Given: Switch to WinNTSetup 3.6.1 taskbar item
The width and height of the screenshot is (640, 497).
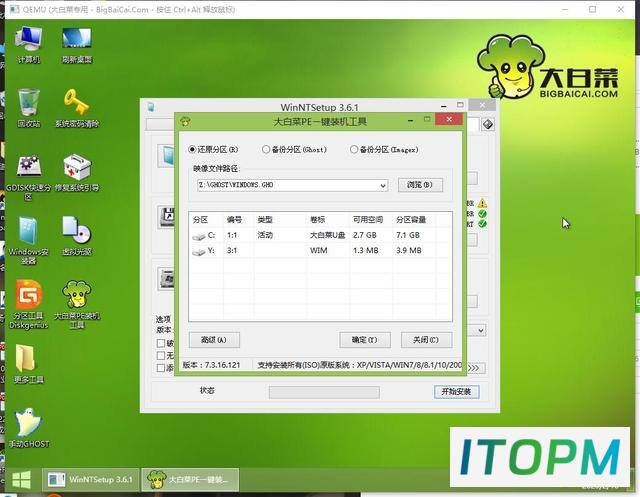Looking at the screenshot, I should coord(90,479).
